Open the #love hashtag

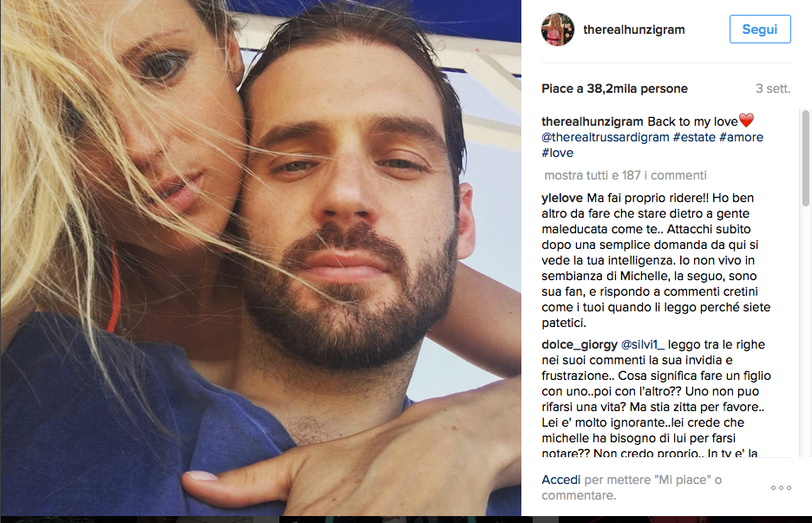tap(558, 153)
